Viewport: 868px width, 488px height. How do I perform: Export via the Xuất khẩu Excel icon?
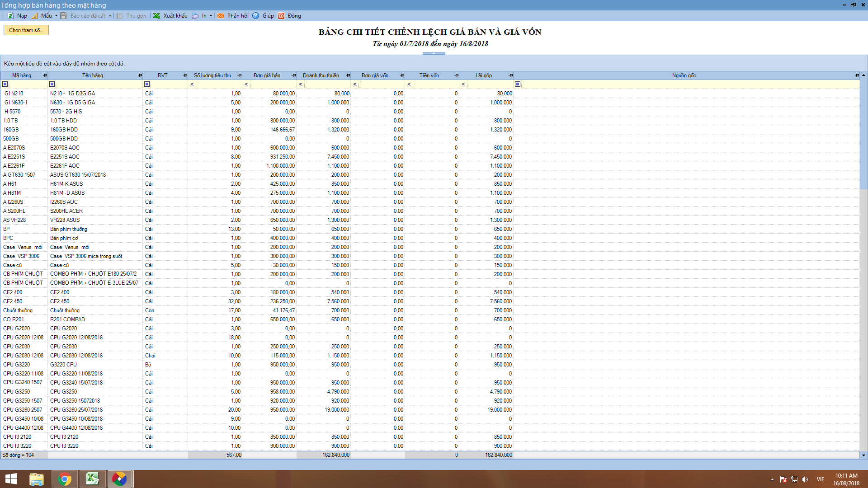157,16
